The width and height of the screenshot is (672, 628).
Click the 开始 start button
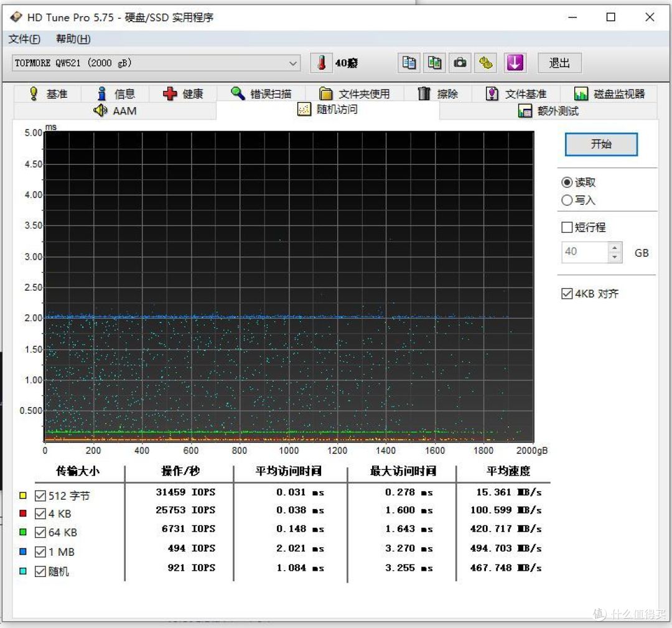click(600, 144)
